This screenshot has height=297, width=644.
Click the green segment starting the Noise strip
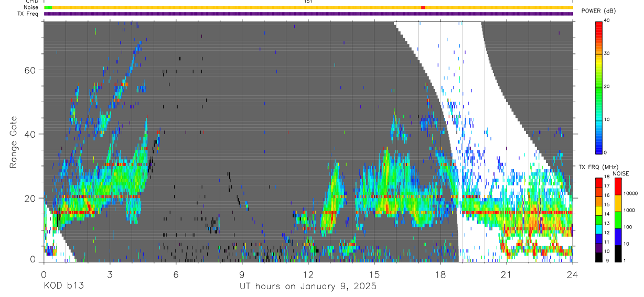[x=48, y=7]
